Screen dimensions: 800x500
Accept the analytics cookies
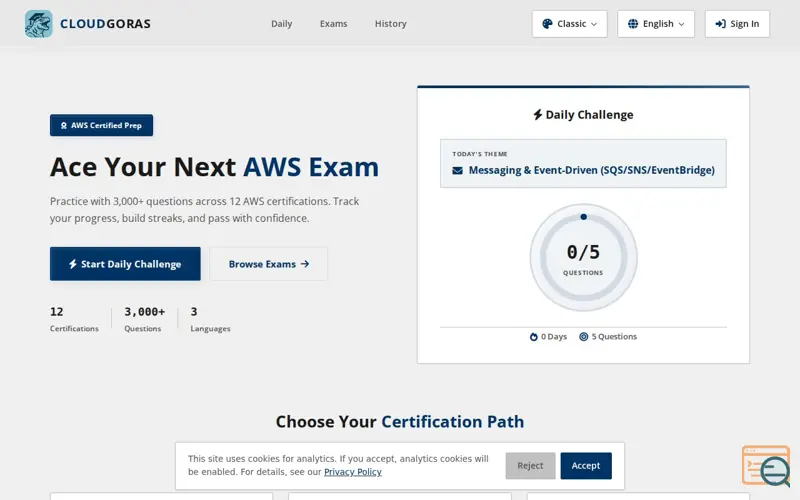click(x=586, y=465)
